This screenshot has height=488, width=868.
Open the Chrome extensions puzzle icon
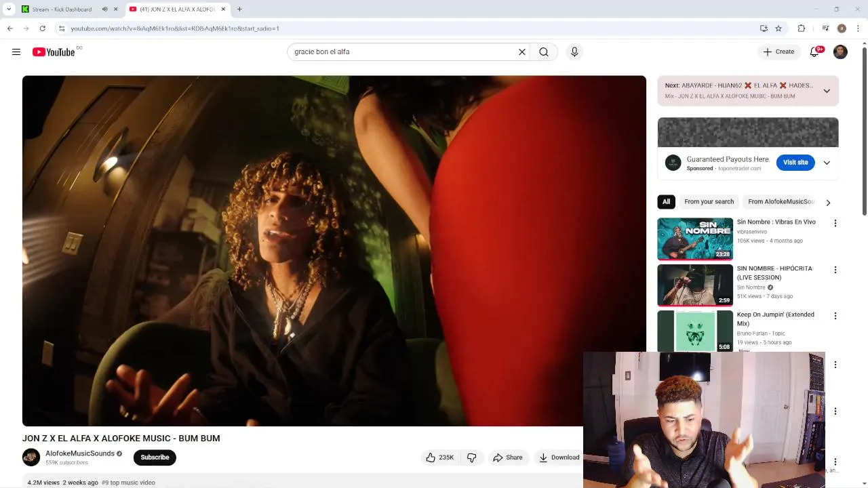point(802,28)
